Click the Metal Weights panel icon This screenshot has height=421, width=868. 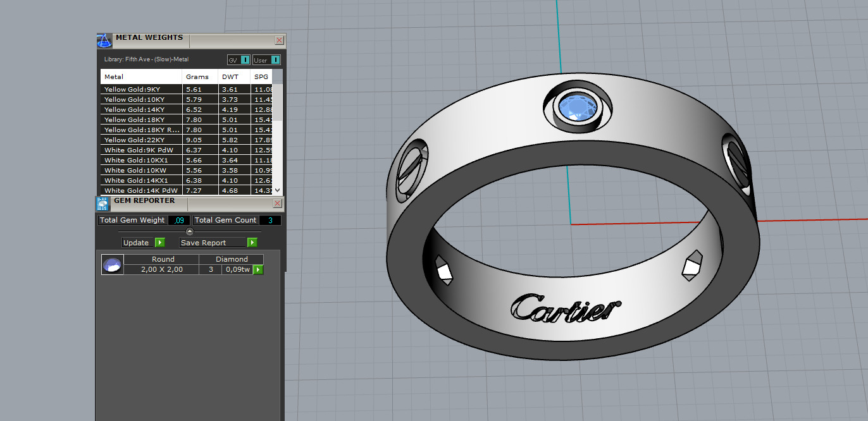(104, 41)
